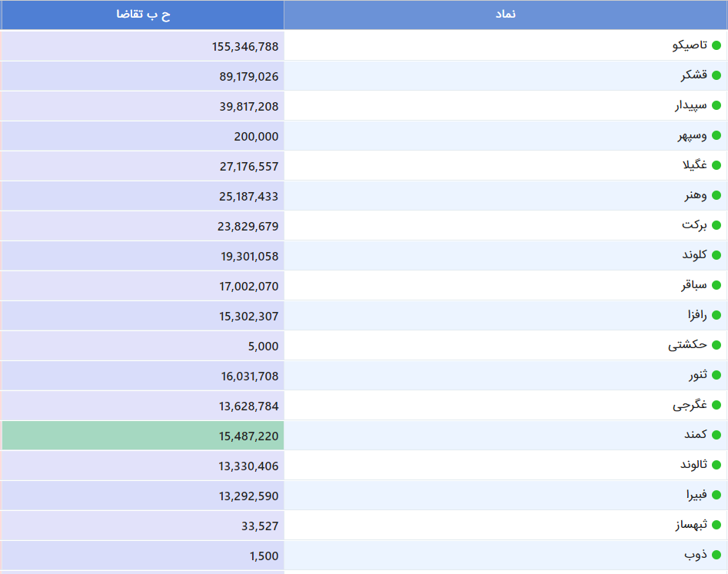728x574 pixels.
Task: Click the حکشتی symbol name
Action: [x=687, y=345]
